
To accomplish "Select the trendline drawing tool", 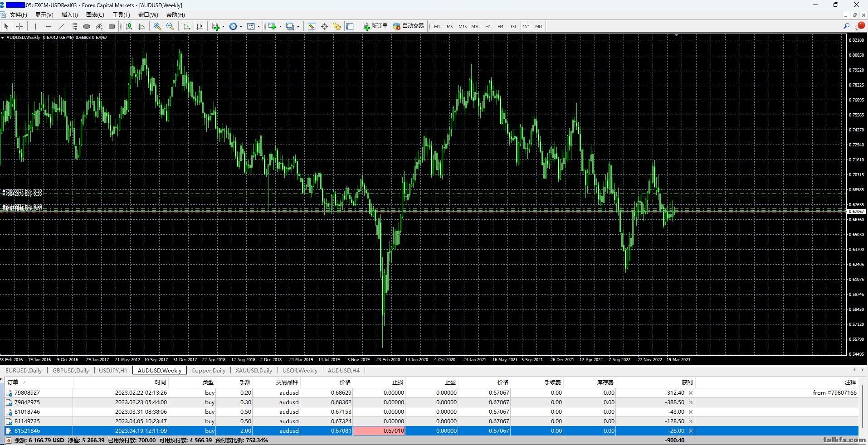I will coord(61,26).
